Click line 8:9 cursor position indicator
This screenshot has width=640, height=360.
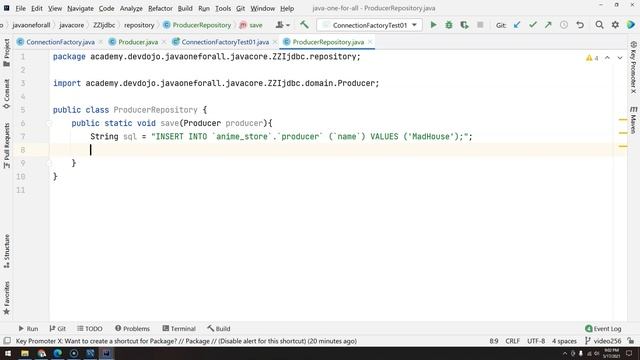coord(493,341)
